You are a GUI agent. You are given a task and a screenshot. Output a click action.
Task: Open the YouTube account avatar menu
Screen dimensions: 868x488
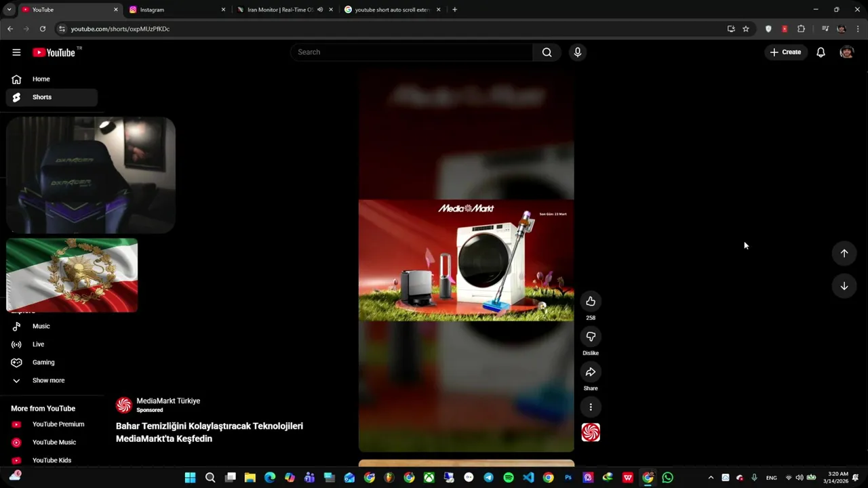[x=846, y=52]
